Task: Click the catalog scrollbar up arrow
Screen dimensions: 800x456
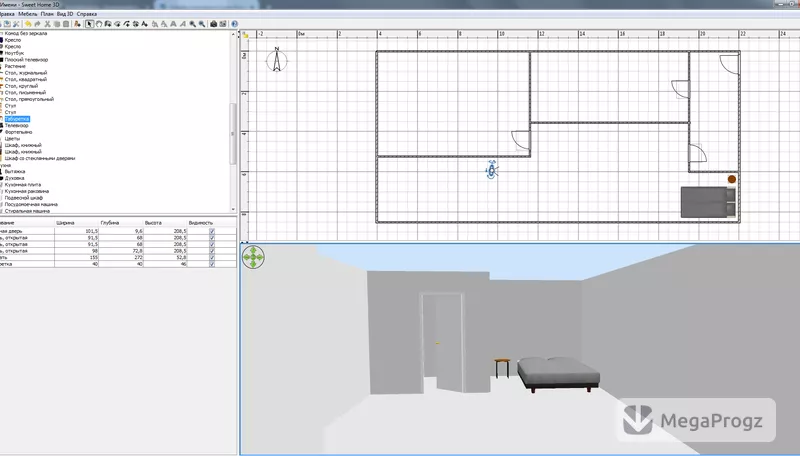Action: point(233,34)
